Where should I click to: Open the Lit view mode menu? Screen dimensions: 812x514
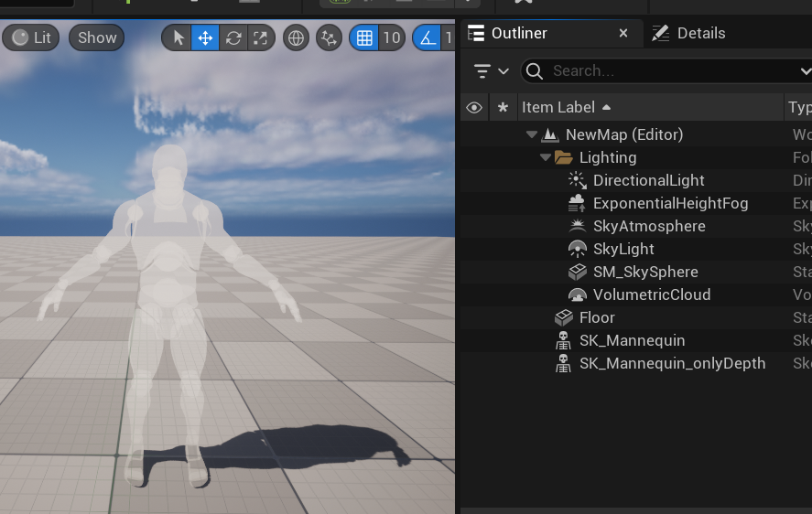tap(31, 37)
